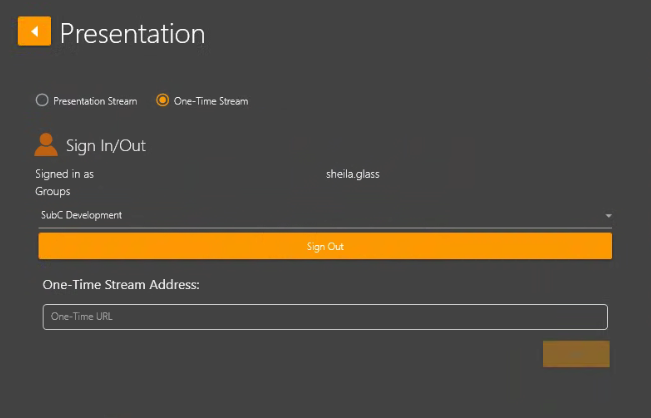The height and width of the screenshot is (418, 651).
Task: Click the orange selected dot of One-Time Stream
Action: coord(162,100)
